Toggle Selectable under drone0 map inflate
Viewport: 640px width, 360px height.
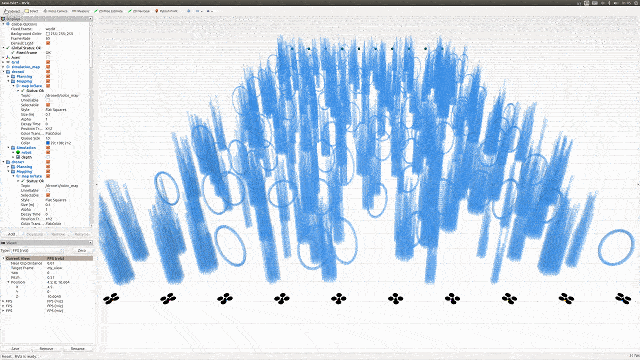click(x=48, y=105)
